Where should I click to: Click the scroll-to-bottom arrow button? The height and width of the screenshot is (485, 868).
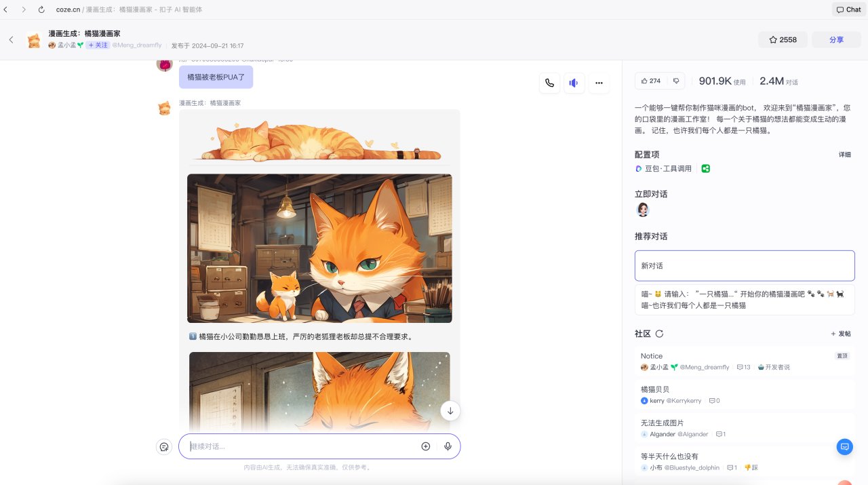pyautogui.click(x=450, y=411)
